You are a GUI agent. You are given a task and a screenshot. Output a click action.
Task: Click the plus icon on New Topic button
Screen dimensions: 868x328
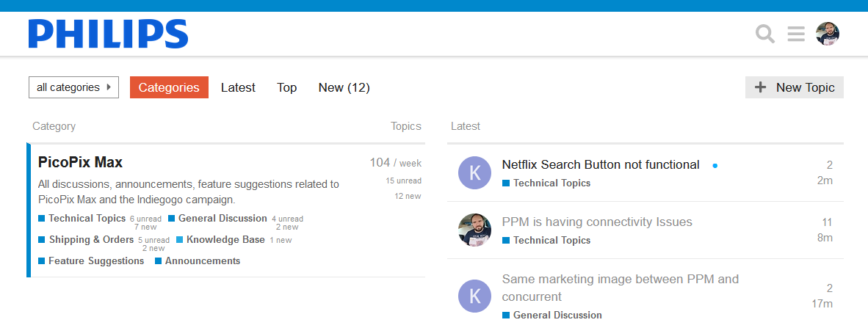762,87
